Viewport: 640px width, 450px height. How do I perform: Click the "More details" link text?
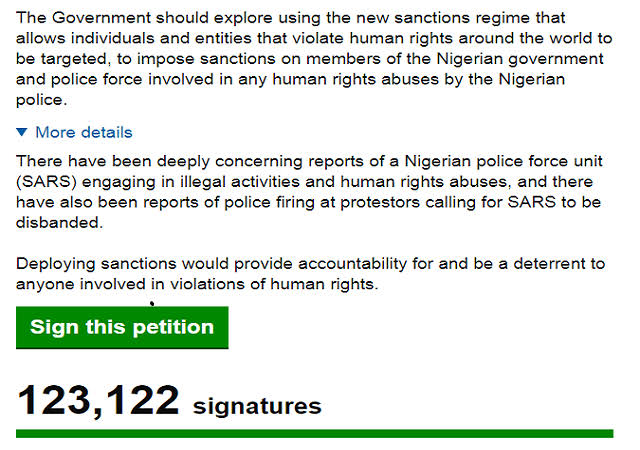point(84,132)
